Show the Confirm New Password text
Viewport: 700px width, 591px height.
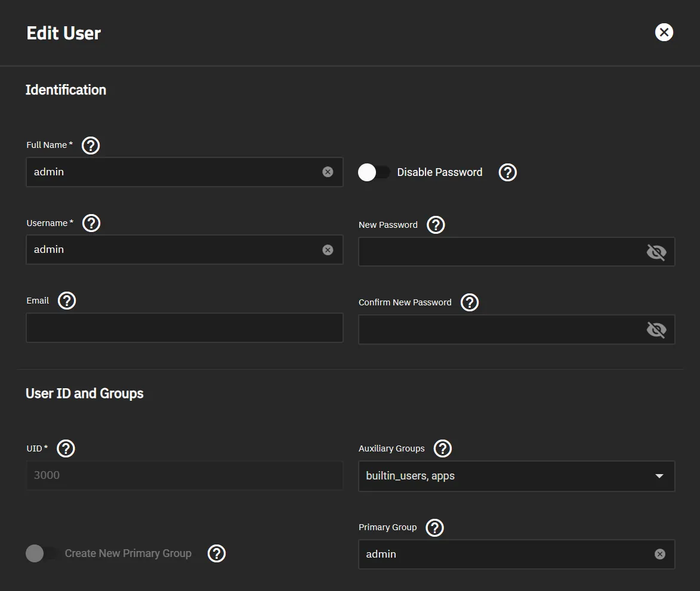click(656, 329)
